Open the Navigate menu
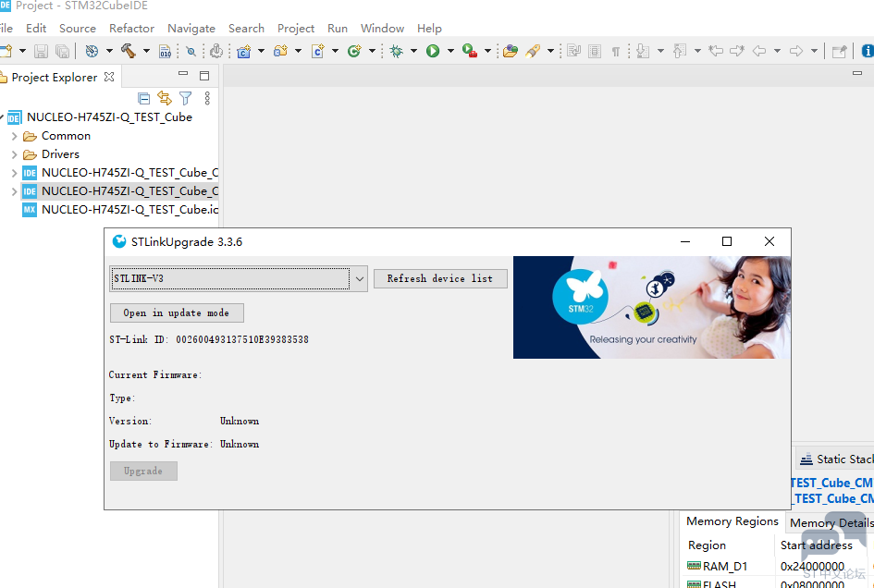 [191, 28]
